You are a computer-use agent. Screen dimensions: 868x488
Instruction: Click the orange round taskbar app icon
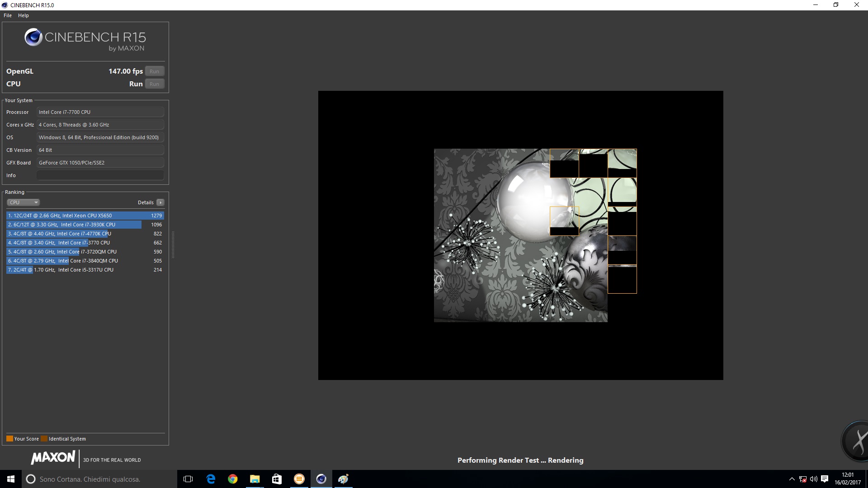point(299,479)
